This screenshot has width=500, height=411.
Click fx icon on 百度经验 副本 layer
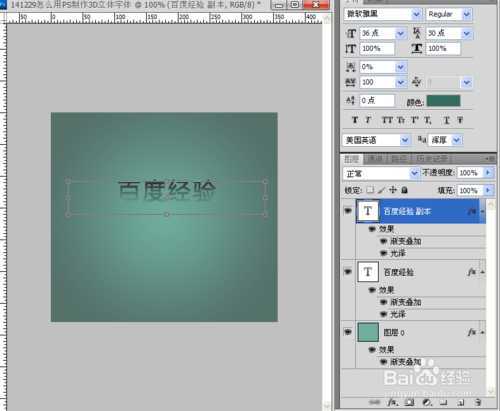click(472, 211)
